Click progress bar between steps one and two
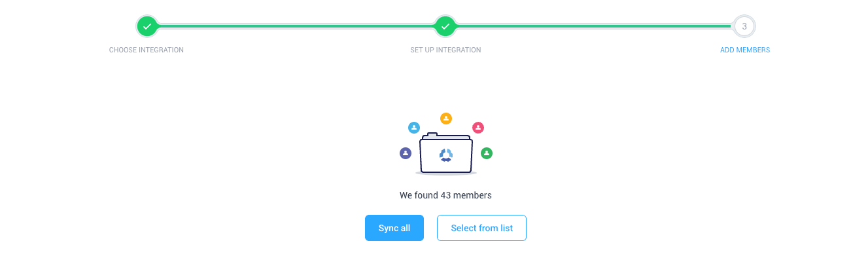 click(296, 26)
